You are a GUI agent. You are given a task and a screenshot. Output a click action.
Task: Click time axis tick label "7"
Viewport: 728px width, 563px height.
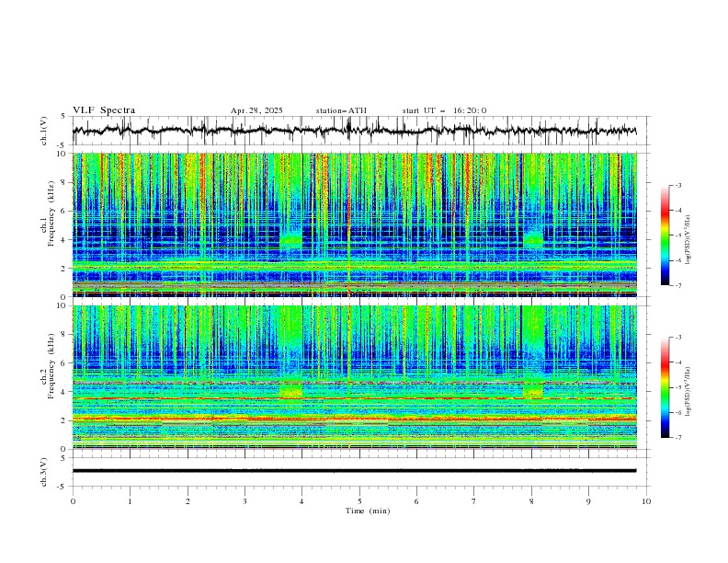coord(474,501)
